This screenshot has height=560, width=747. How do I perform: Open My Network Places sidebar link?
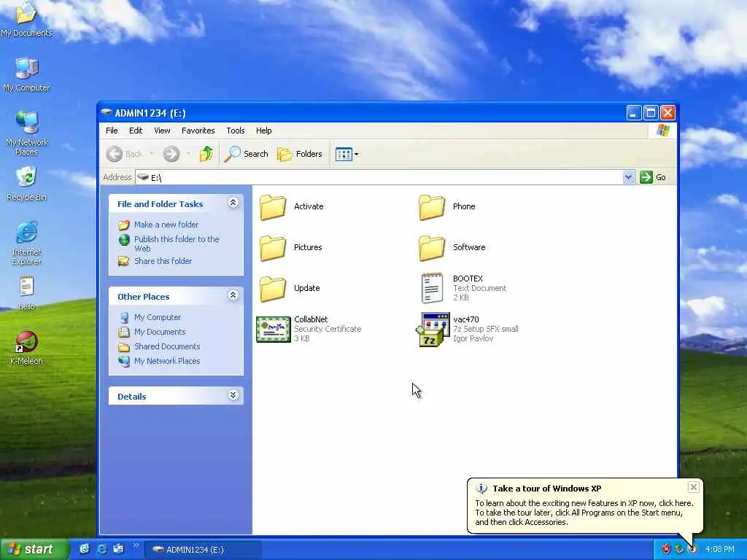pos(167,362)
